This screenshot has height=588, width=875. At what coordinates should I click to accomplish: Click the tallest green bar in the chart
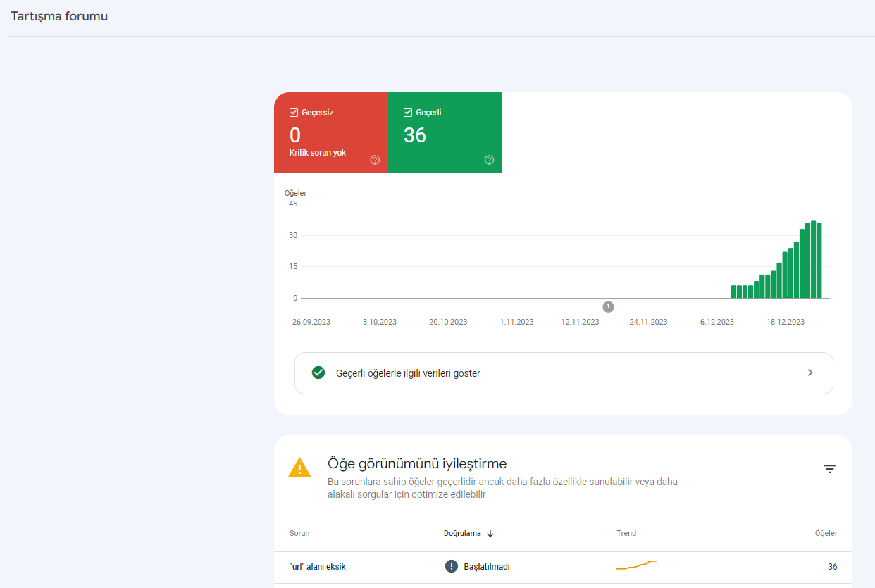coord(813,260)
